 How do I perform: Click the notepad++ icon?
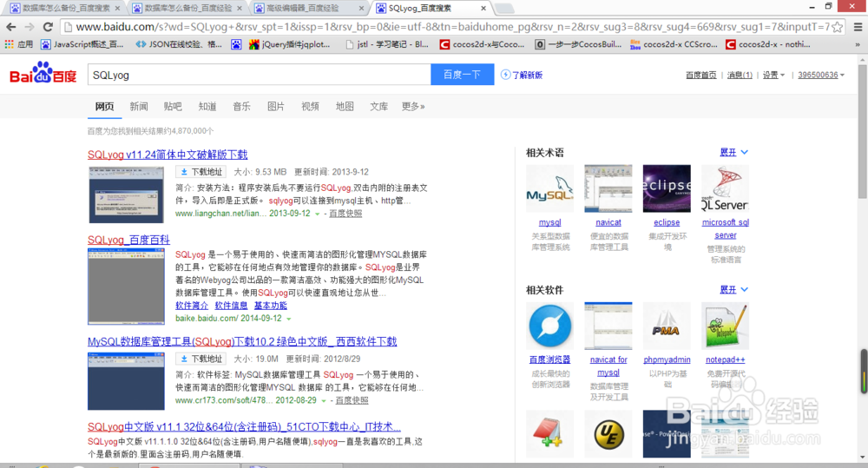(725, 326)
